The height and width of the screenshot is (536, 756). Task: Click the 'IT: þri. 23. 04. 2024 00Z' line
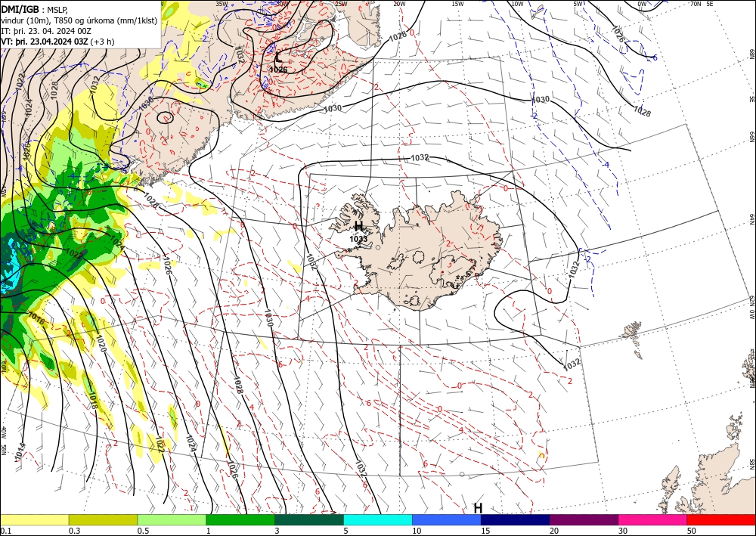(46, 31)
